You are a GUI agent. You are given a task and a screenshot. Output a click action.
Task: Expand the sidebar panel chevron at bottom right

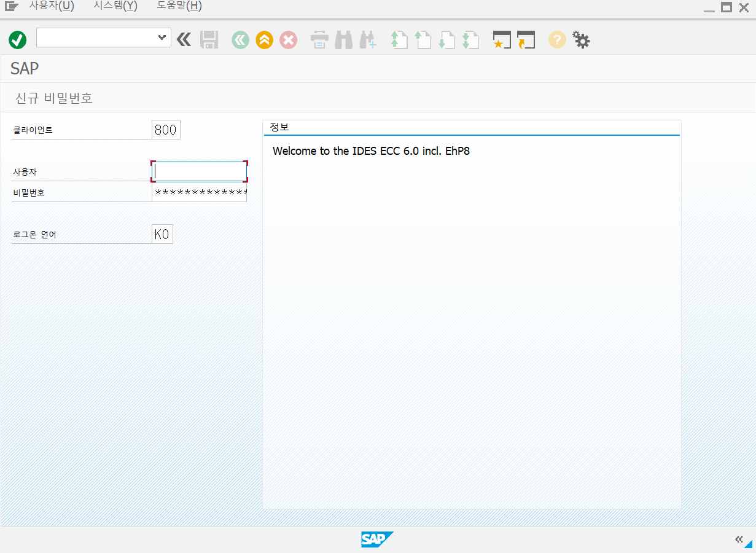[739, 539]
